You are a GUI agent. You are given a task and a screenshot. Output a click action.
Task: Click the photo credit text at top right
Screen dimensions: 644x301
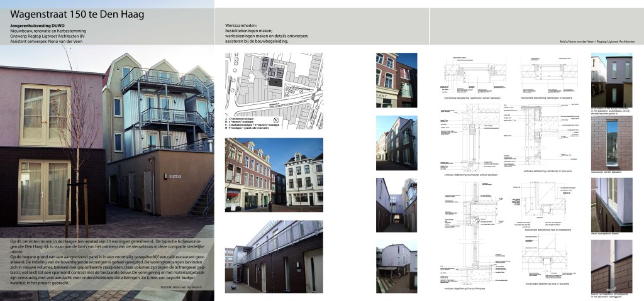pyautogui.click(x=596, y=41)
